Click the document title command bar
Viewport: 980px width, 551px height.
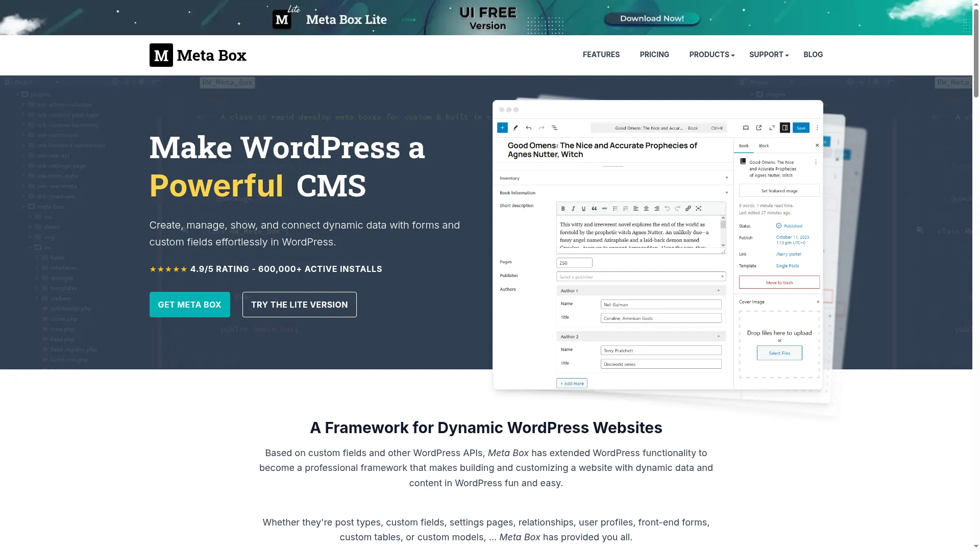(658, 128)
